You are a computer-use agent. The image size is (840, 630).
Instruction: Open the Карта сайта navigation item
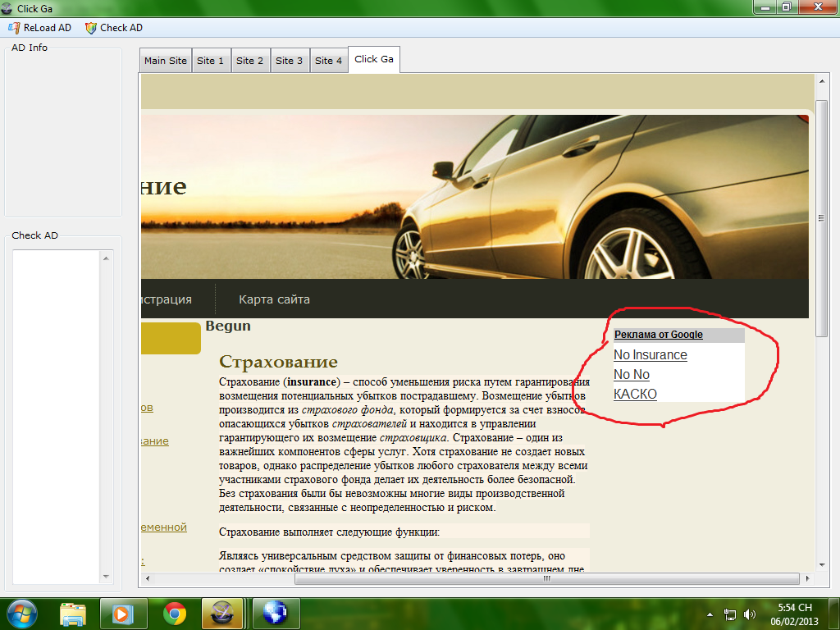coord(274,299)
